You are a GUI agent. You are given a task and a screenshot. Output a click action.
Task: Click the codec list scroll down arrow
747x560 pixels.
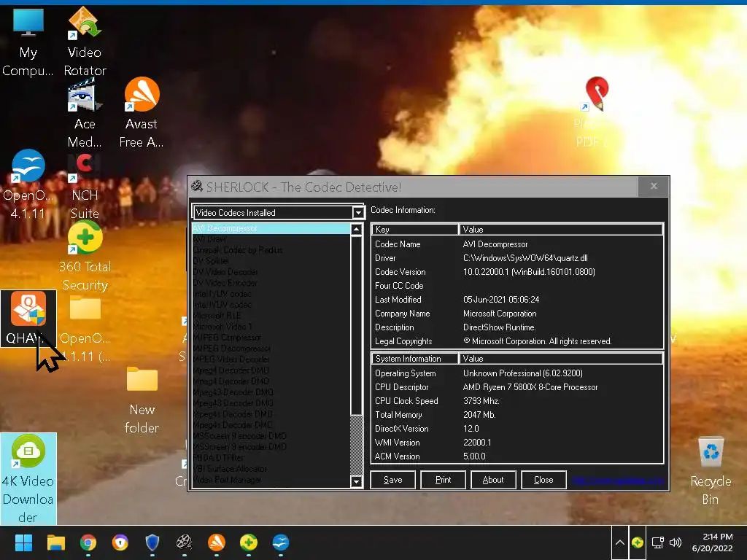click(x=356, y=481)
